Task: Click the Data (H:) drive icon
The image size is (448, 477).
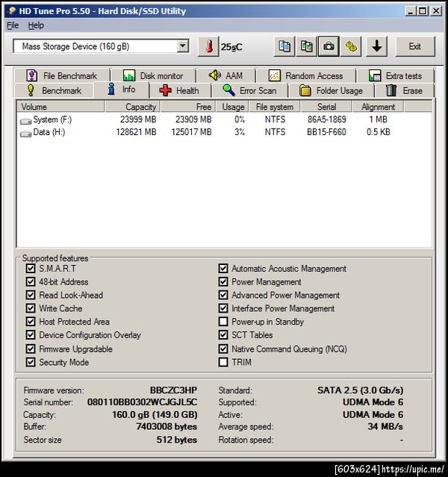Action: 25,134
